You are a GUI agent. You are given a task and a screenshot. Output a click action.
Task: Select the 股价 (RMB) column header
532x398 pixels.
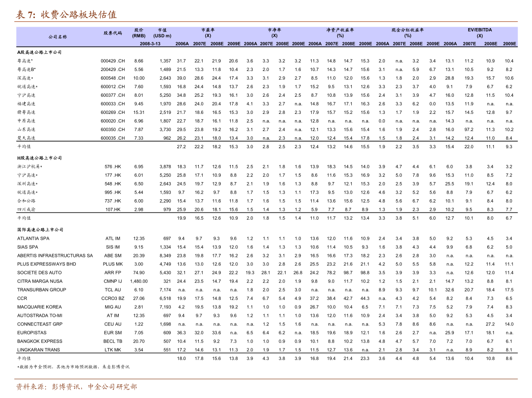click(139, 33)
